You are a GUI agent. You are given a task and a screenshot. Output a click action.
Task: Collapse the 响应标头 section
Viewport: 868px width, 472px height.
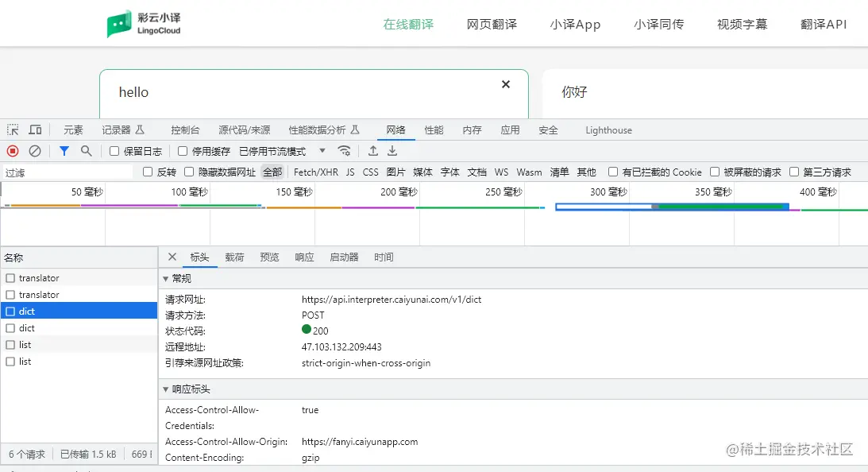[165, 389]
